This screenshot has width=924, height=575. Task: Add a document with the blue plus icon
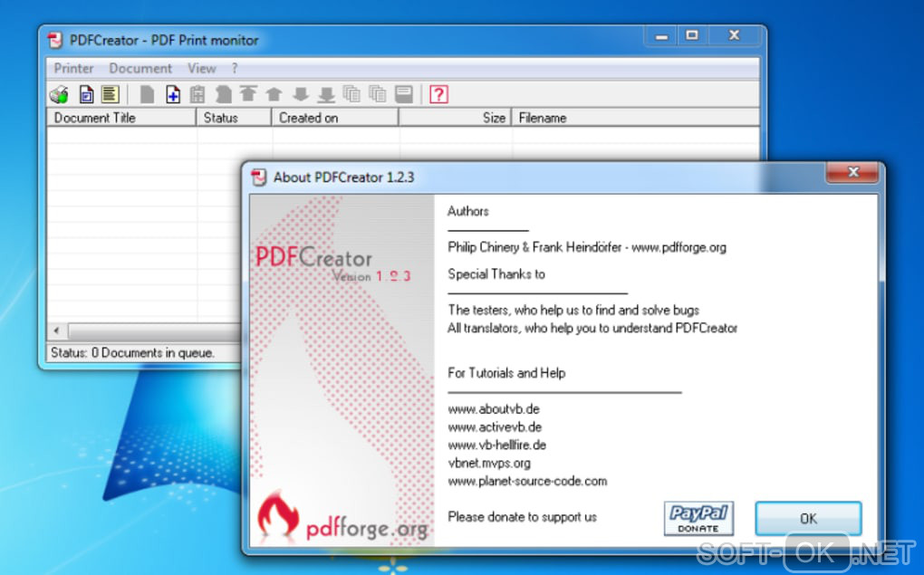[173, 94]
